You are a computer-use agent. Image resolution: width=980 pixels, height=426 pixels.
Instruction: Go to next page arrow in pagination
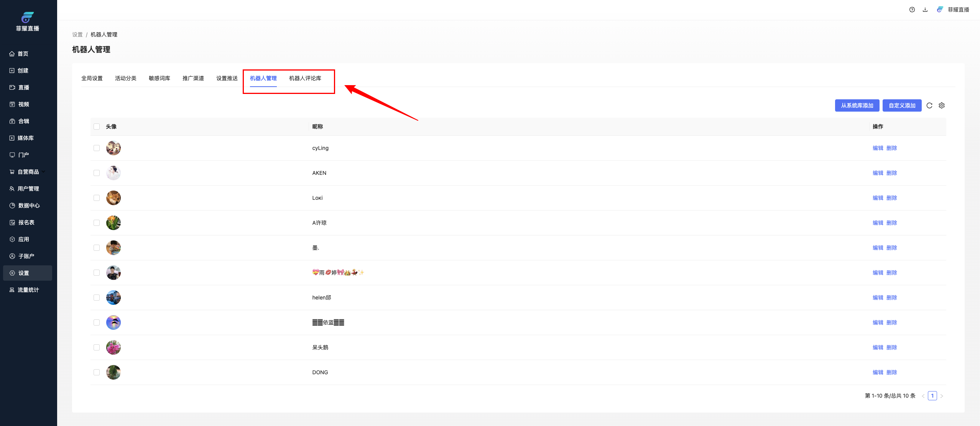pyautogui.click(x=942, y=396)
